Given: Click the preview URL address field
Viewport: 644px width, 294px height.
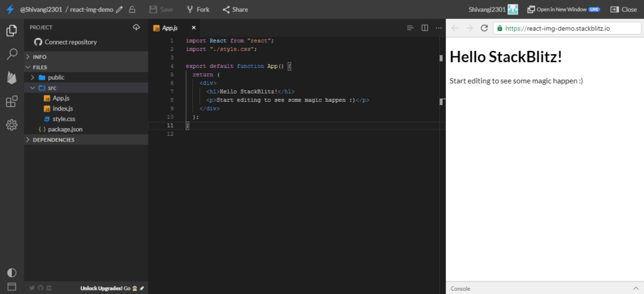Looking at the screenshot, I should tap(567, 28).
